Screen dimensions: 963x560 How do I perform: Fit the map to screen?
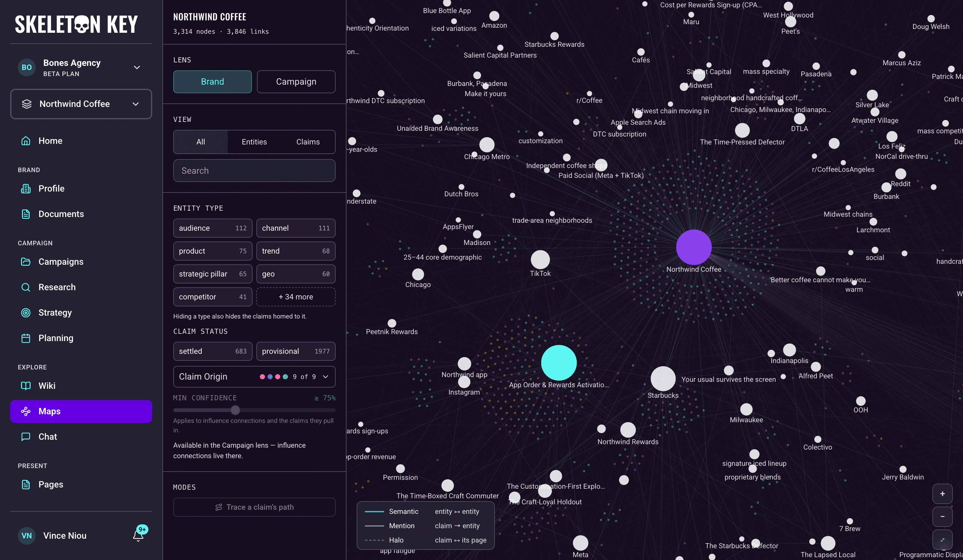pos(942,539)
